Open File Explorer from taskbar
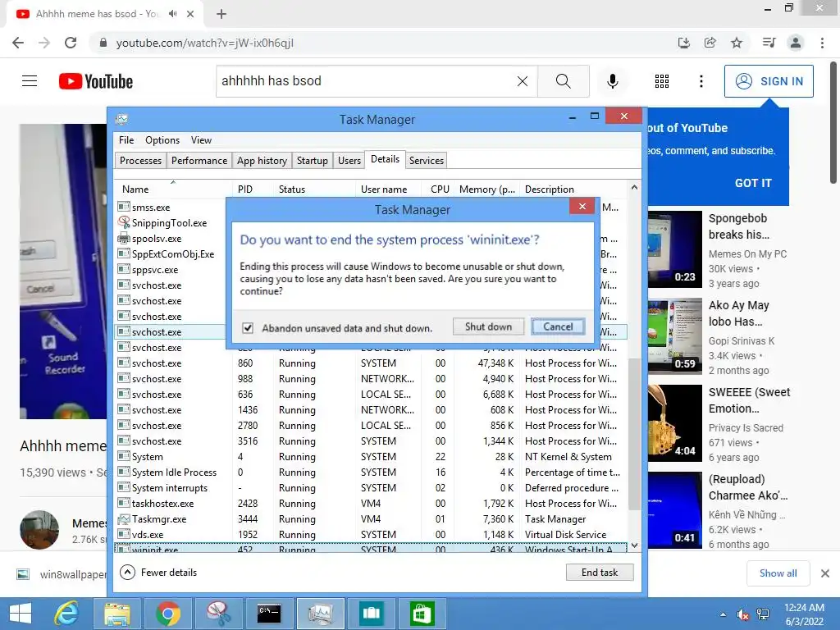The image size is (840, 630). pyautogui.click(x=116, y=614)
